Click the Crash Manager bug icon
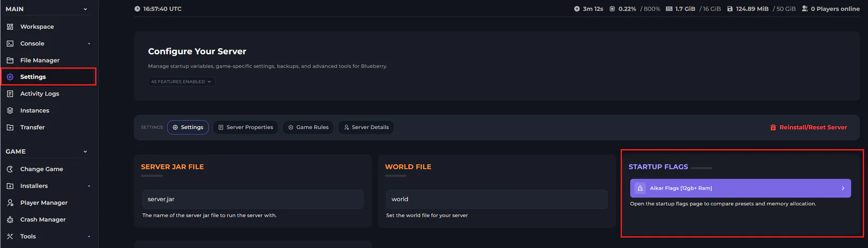The height and width of the screenshot is (248, 868). (10, 220)
